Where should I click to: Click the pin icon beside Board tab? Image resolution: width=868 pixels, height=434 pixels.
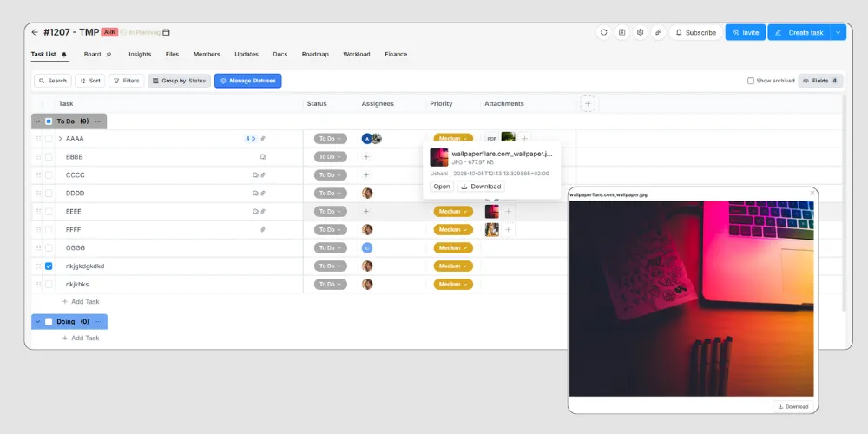pos(108,55)
